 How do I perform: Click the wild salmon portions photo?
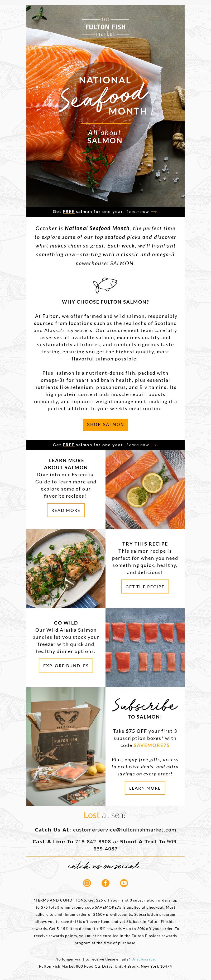[145, 647]
